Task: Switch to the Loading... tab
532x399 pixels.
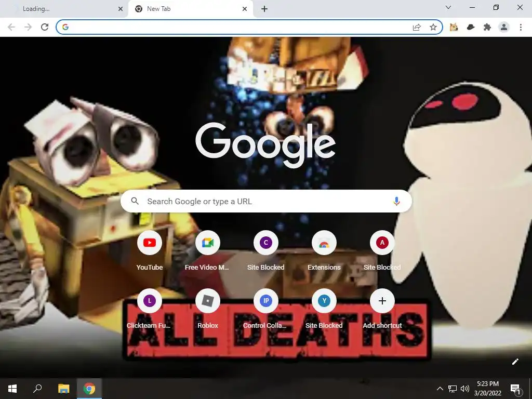Action: click(x=64, y=9)
